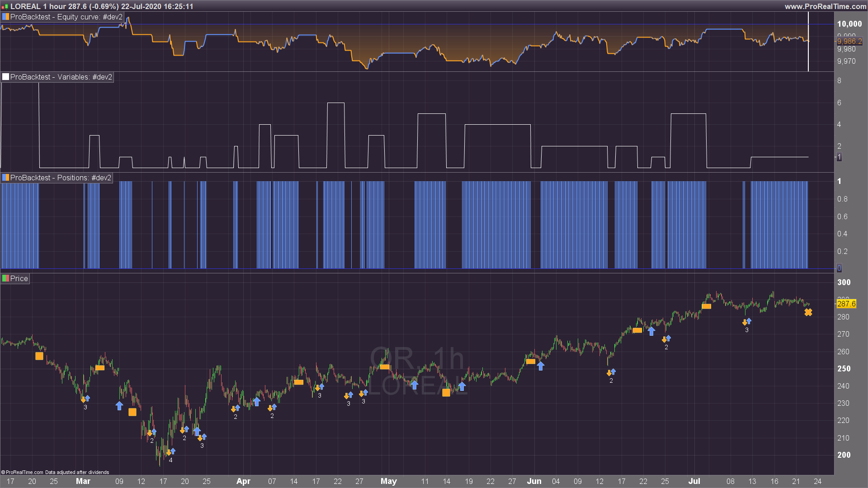The width and height of the screenshot is (868, 488).
Task: Open the ProBacktest Positions #dev2 label
Action: point(61,178)
